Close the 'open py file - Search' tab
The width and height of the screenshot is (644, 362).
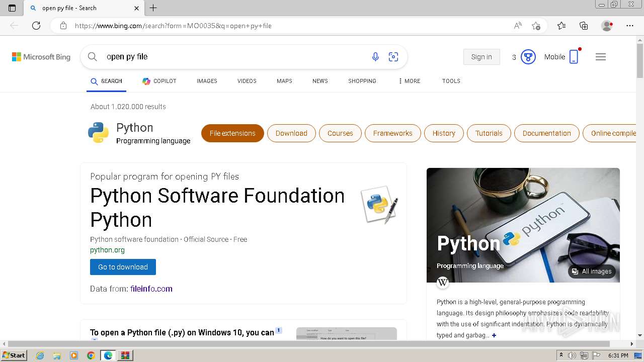click(137, 8)
